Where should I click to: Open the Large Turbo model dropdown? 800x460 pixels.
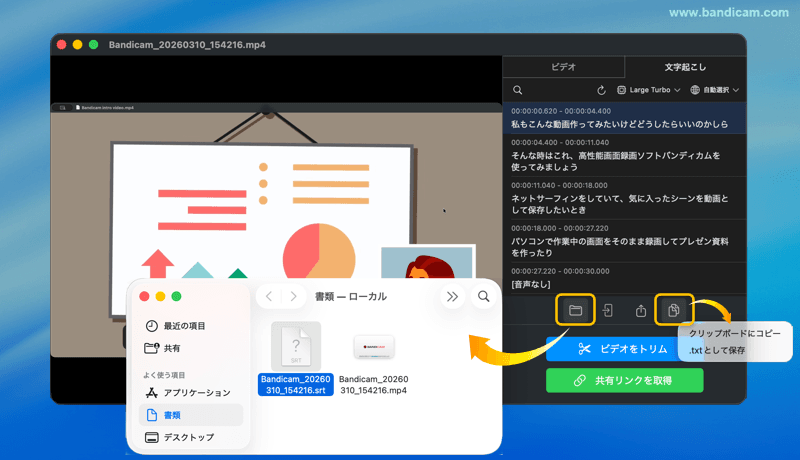(649, 90)
